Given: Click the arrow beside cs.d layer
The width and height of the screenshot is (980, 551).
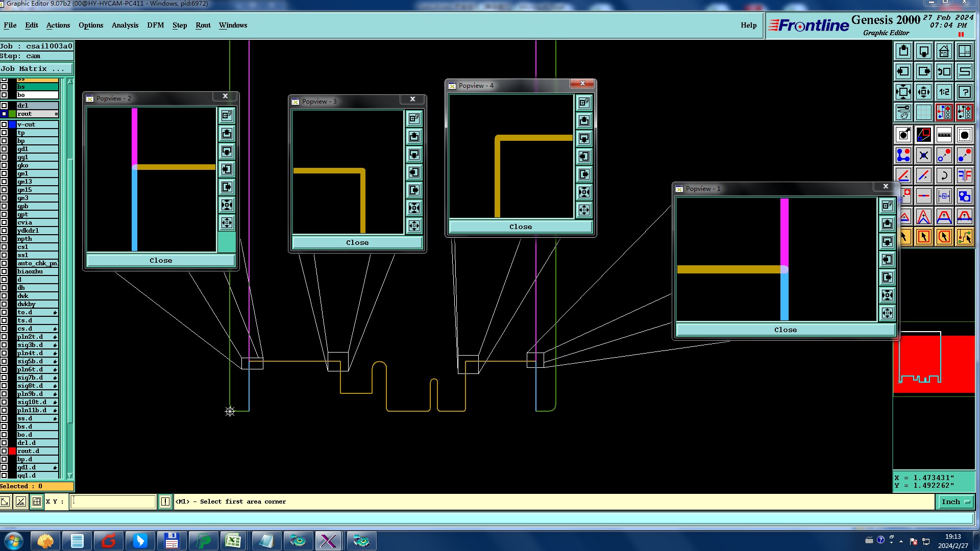Looking at the screenshot, I should coord(55,329).
